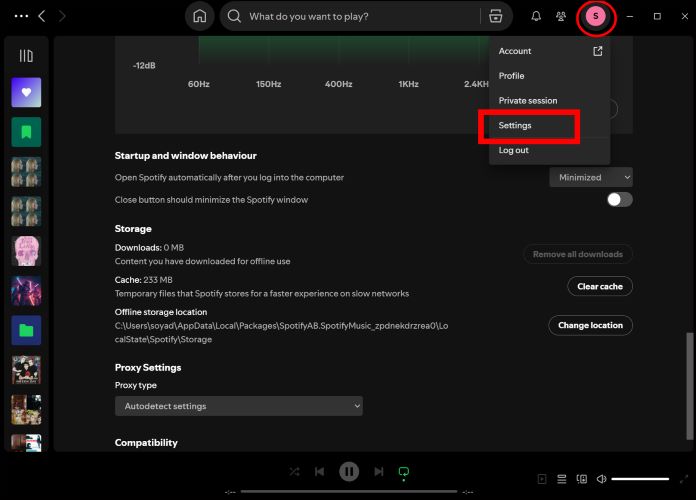696x500 pixels.
Task: Expand Autodetect settings proxy dropdown
Action: tap(238, 406)
